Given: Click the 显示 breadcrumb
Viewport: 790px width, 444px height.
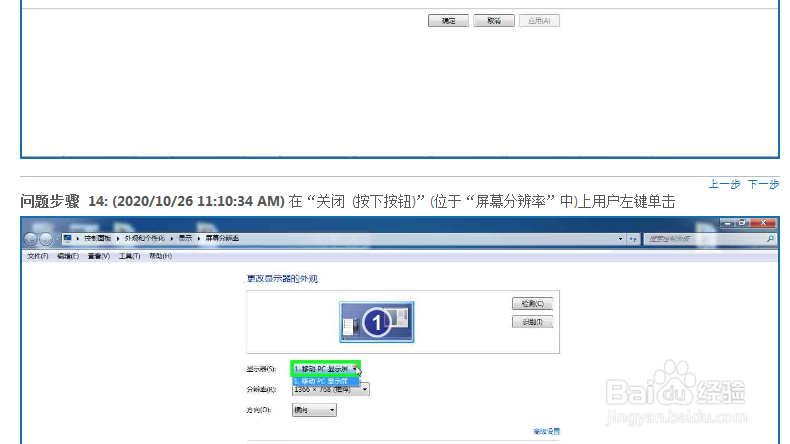Looking at the screenshot, I should [185, 238].
